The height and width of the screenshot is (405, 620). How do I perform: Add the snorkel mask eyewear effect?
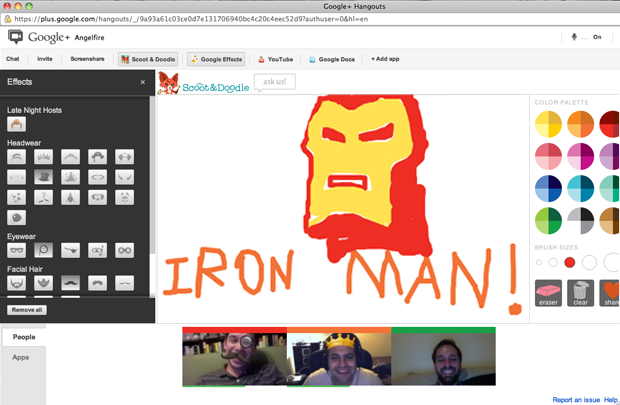coord(97,250)
